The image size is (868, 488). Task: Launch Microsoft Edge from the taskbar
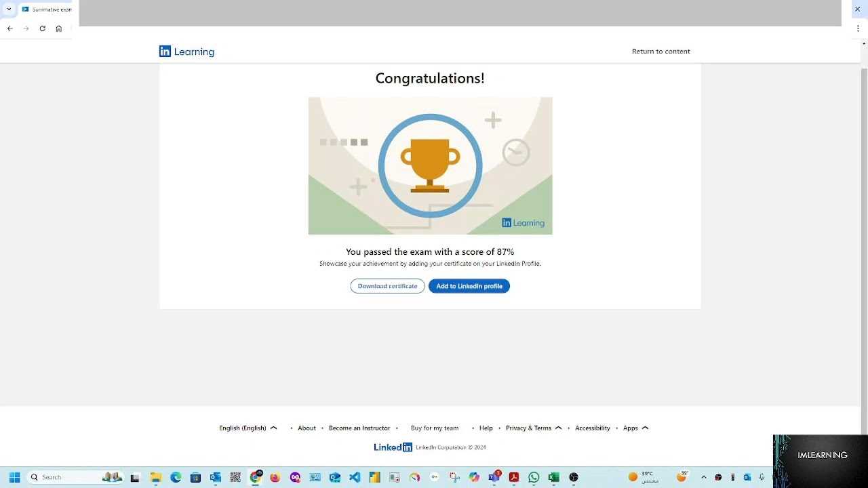pyautogui.click(x=176, y=477)
